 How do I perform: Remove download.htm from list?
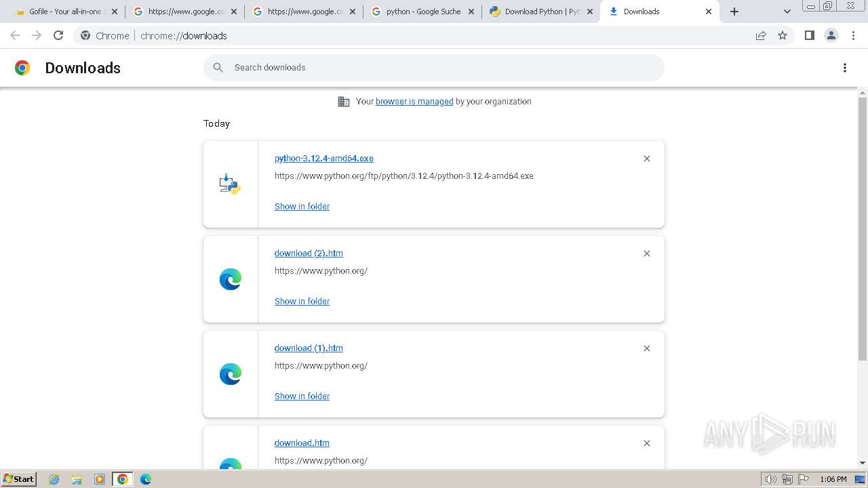pyautogui.click(x=647, y=443)
